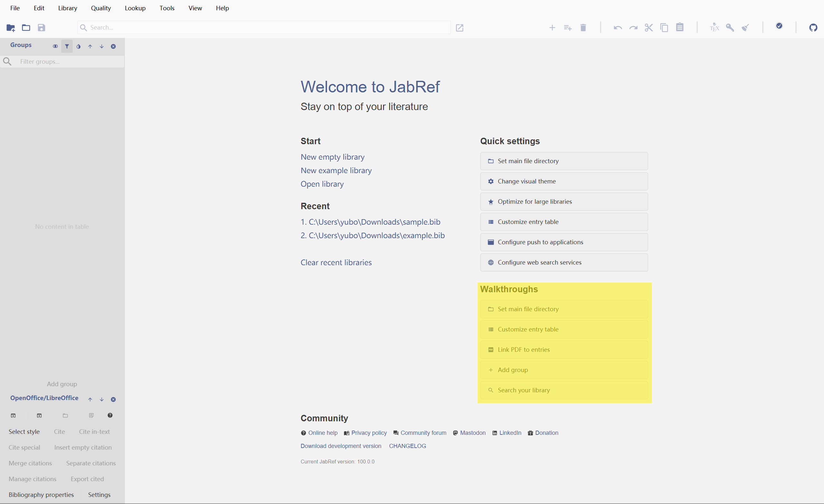Open the Online help community link
Screen dimensions: 824x504
319,433
